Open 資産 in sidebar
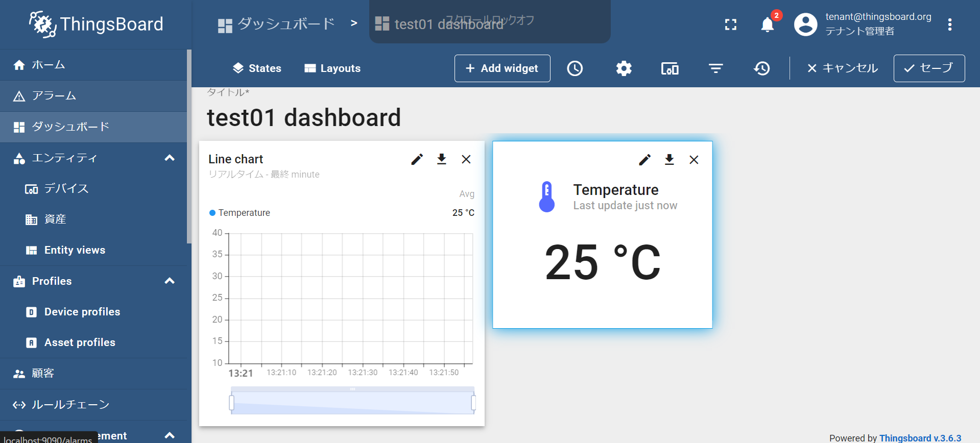 (x=93, y=219)
